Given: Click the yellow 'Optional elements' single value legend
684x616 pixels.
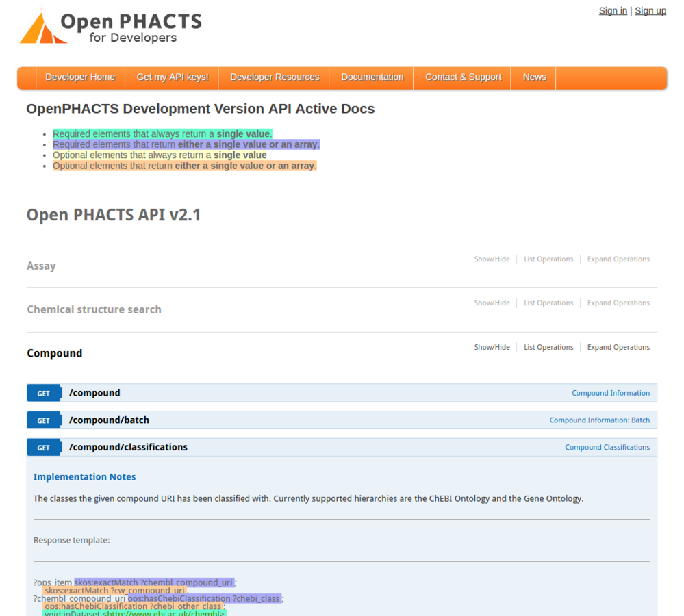Looking at the screenshot, I should [160, 155].
